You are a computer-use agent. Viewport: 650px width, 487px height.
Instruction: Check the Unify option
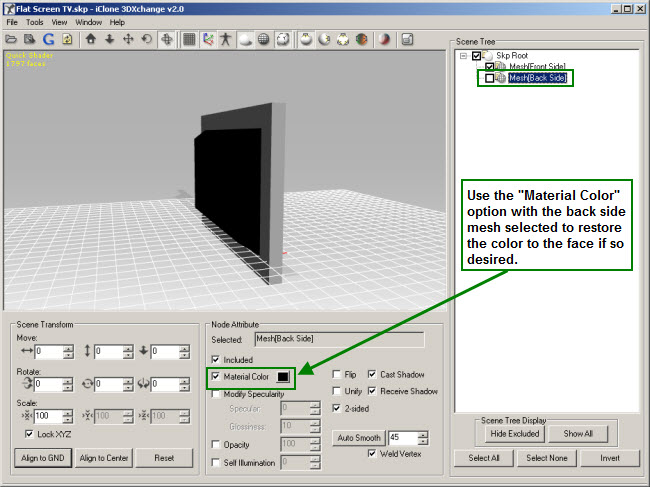pyautogui.click(x=337, y=391)
